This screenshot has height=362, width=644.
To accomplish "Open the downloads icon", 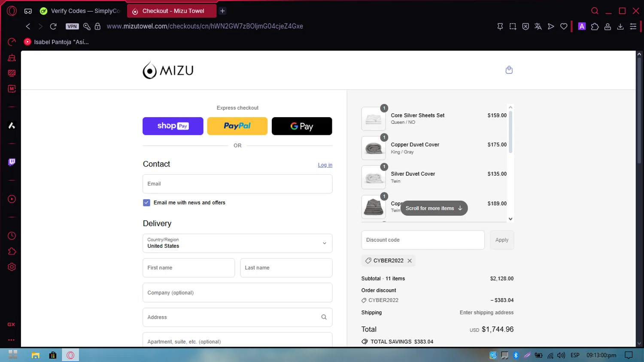I will coord(620,27).
